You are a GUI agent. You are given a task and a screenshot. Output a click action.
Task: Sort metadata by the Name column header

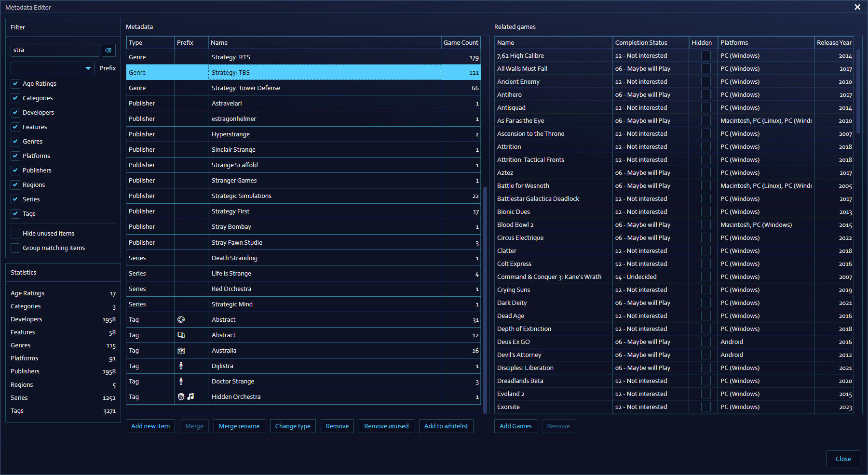pos(325,43)
